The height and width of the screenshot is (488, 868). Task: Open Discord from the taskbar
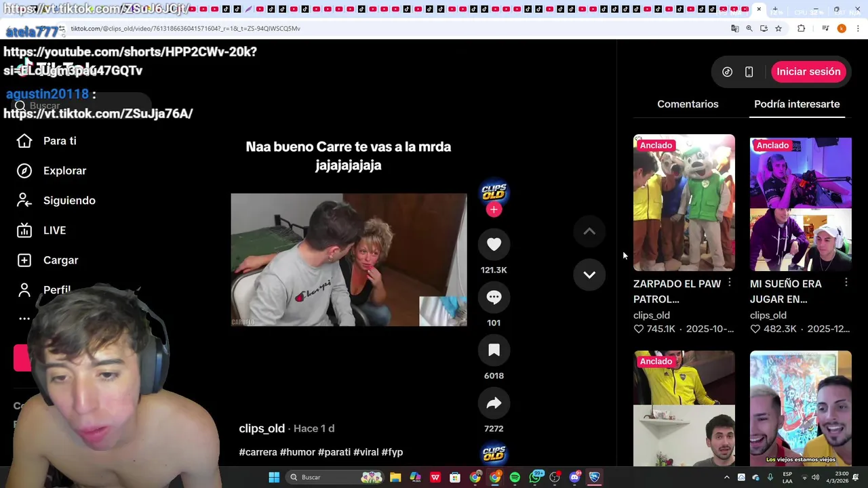pos(574,477)
